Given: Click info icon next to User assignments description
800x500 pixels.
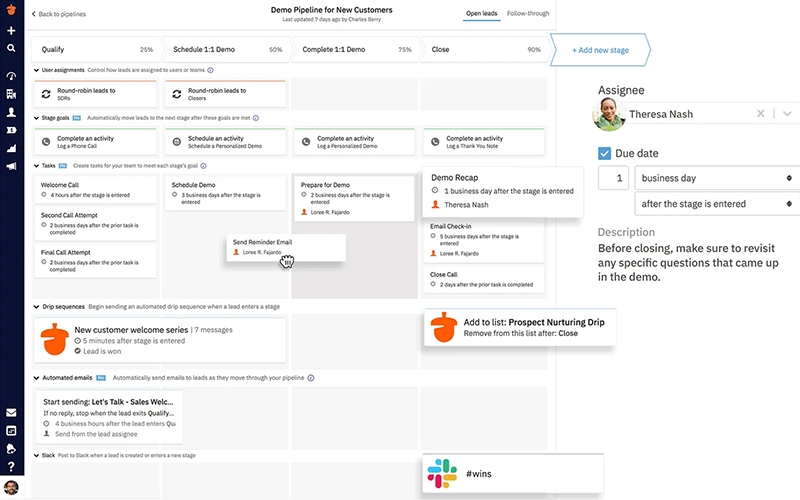Looking at the screenshot, I should pos(210,70).
